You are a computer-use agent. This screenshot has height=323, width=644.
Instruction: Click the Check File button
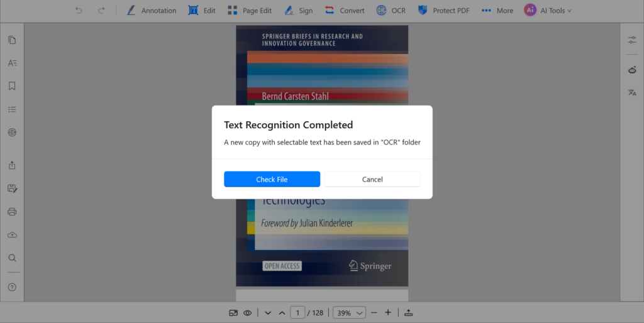[272, 179]
